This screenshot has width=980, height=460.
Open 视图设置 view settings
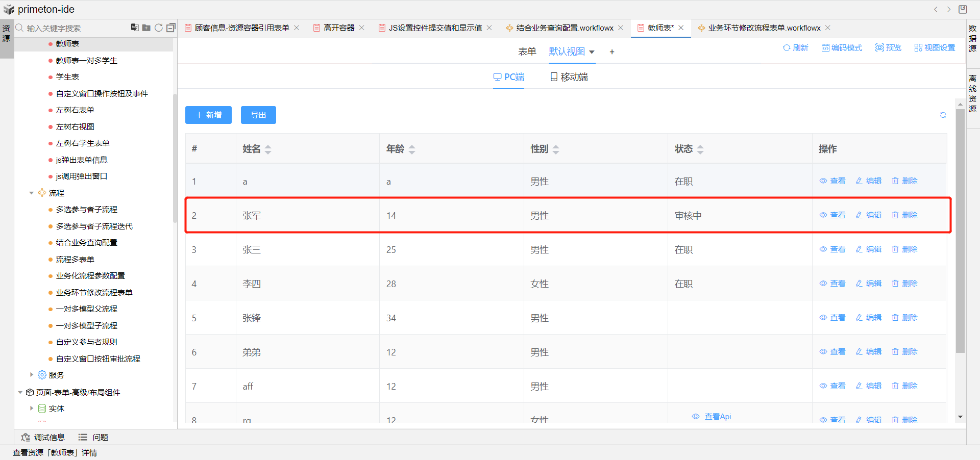click(935, 47)
